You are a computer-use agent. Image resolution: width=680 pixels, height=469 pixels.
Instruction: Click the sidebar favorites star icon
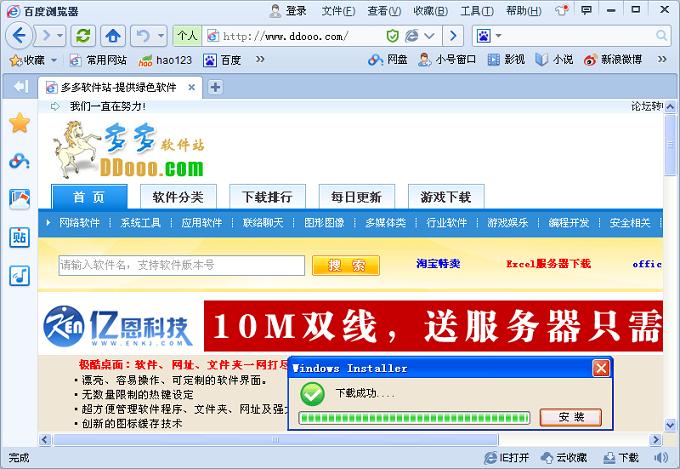click(20, 123)
